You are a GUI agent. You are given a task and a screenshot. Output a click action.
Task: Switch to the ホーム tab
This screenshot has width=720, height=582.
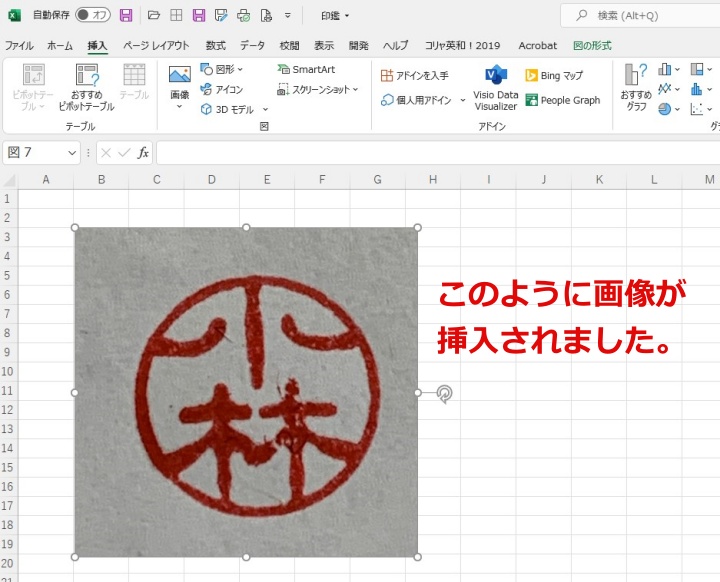coord(60,45)
